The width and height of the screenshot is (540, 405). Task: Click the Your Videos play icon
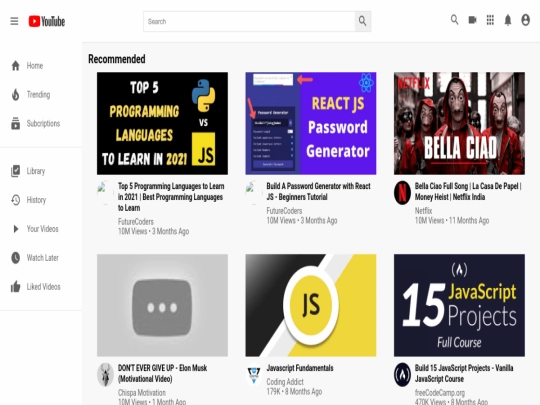pos(15,229)
